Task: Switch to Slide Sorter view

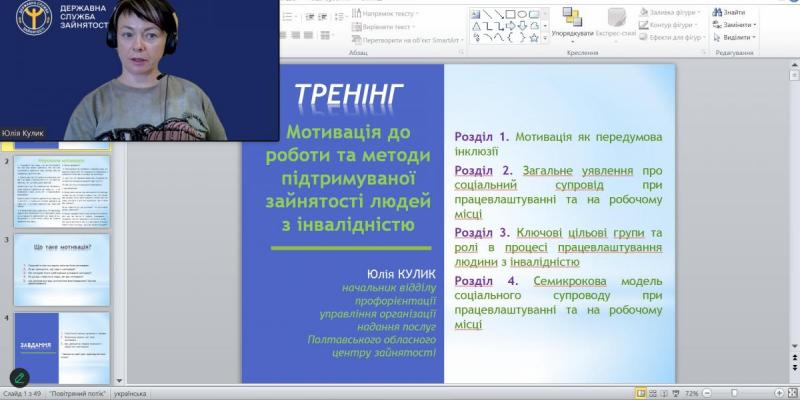Action: (x=654, y=393)
